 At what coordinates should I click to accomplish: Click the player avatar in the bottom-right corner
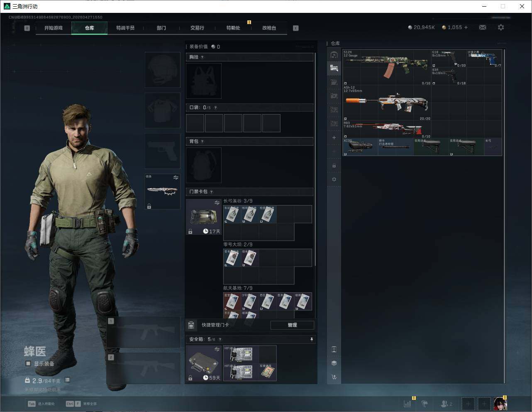pyautogui.click(x=500, y=403)
